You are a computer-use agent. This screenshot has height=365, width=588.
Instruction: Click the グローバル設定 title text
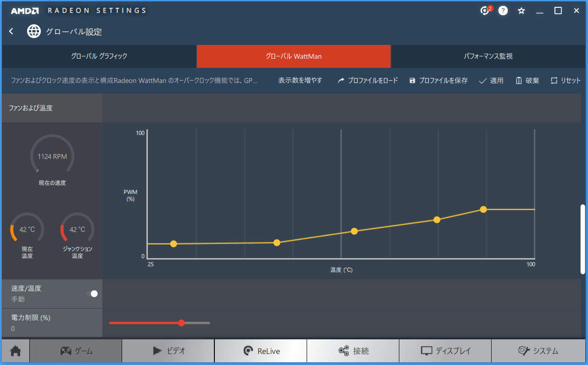[74, 32]
